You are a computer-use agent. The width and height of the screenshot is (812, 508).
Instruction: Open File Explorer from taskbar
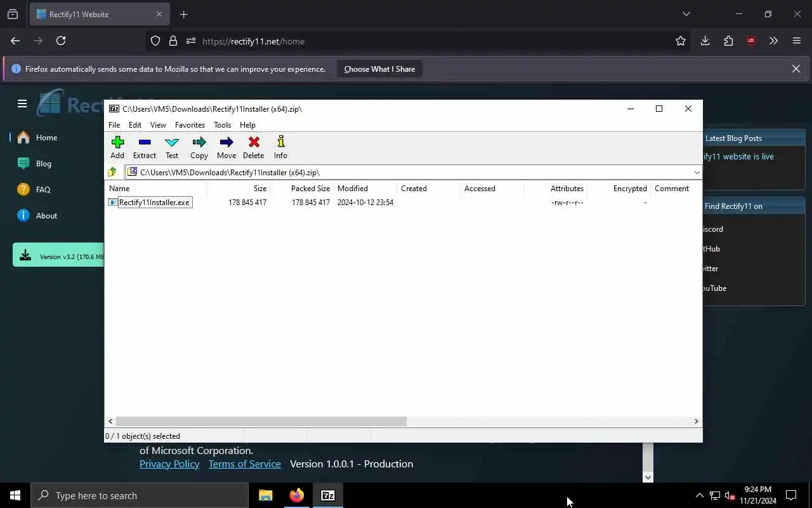click(x=265, y=495)
